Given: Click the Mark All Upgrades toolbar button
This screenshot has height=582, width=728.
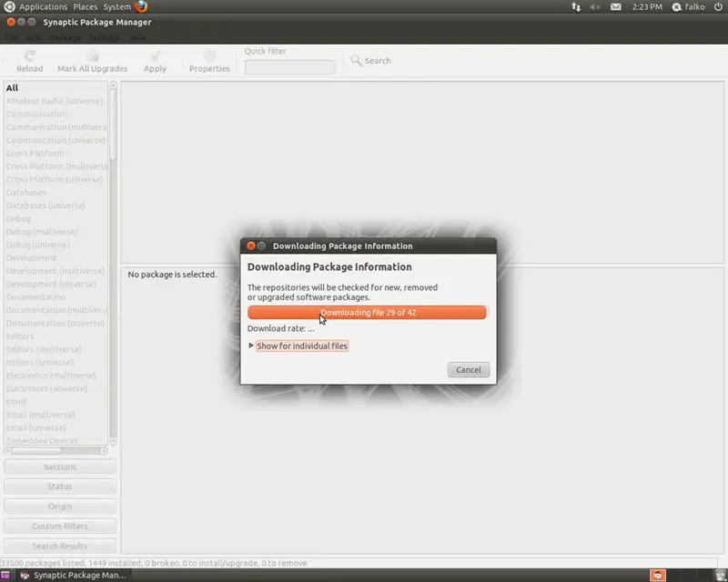Looking at the screenshot, I should (x=93, y=62).
